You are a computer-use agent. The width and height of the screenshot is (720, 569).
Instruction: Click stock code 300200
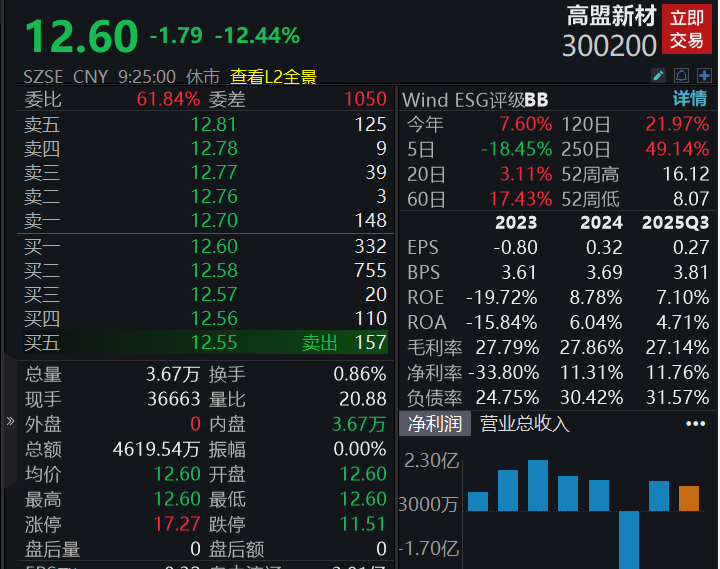609,46
